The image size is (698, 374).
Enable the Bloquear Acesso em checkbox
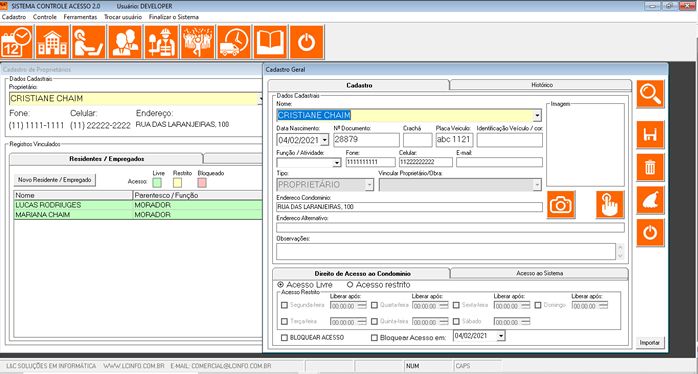tap(374, 338)
